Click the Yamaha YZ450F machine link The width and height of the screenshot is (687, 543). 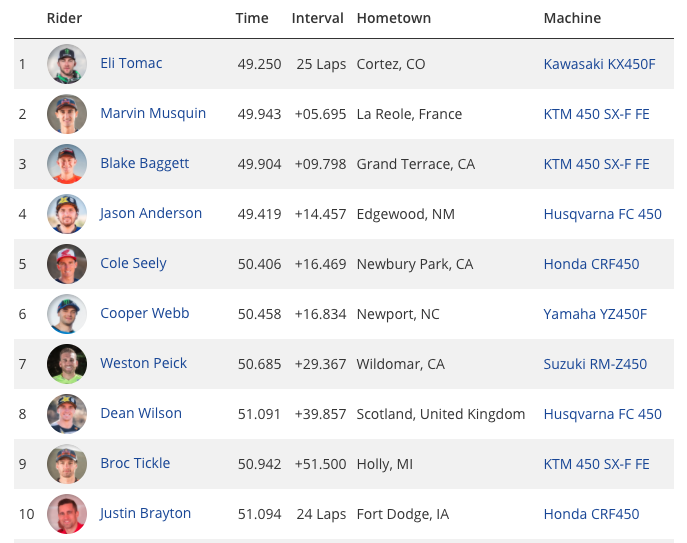595,314
